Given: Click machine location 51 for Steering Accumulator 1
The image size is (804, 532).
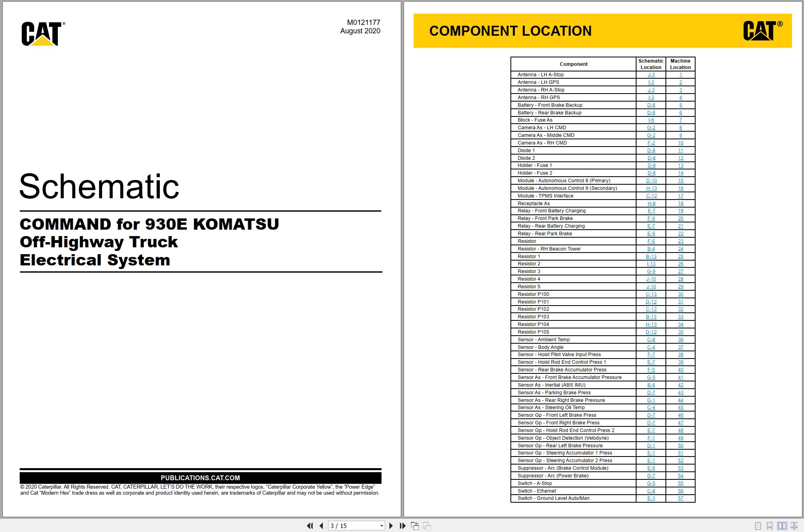Looking at the screenshot, I should (680, 453).
